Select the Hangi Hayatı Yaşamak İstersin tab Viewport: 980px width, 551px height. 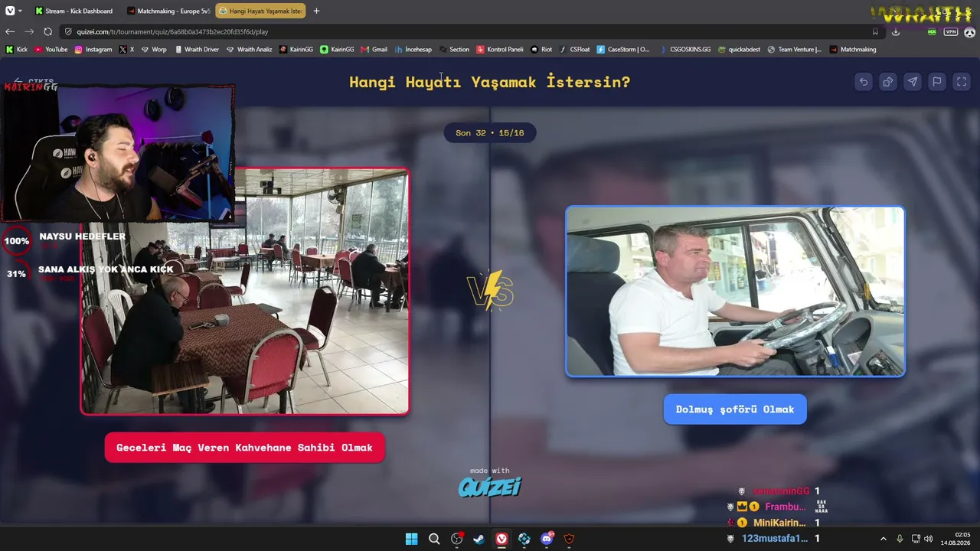(x=260, y=11)
